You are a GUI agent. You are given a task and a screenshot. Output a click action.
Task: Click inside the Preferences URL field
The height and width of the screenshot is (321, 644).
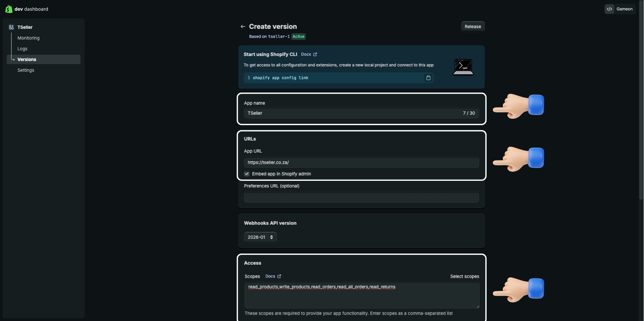361,198
